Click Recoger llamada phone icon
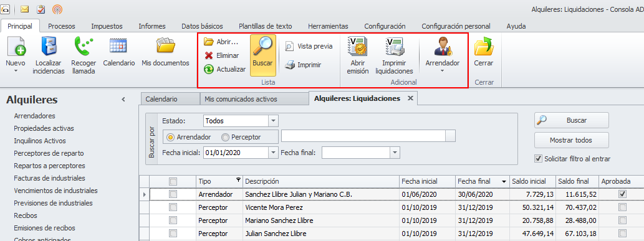 pos(84,46)
